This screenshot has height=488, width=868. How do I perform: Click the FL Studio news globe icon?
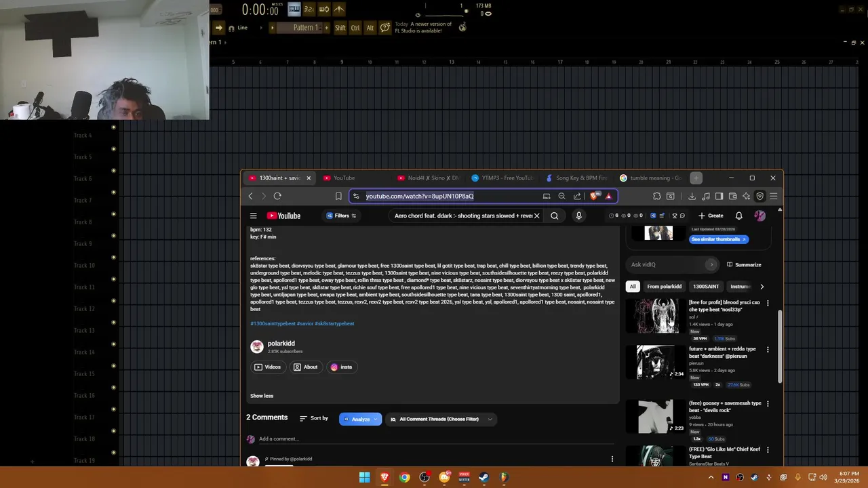(x=462, y=27)
